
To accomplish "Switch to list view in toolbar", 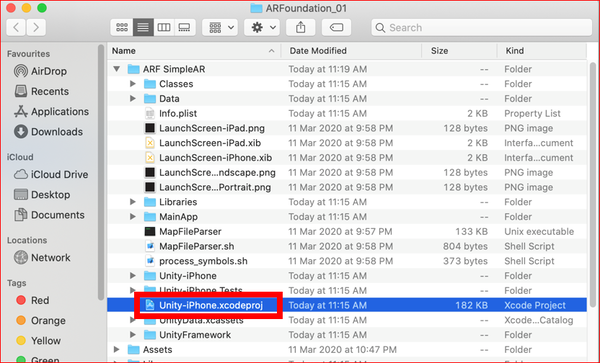I will (143, 28).
